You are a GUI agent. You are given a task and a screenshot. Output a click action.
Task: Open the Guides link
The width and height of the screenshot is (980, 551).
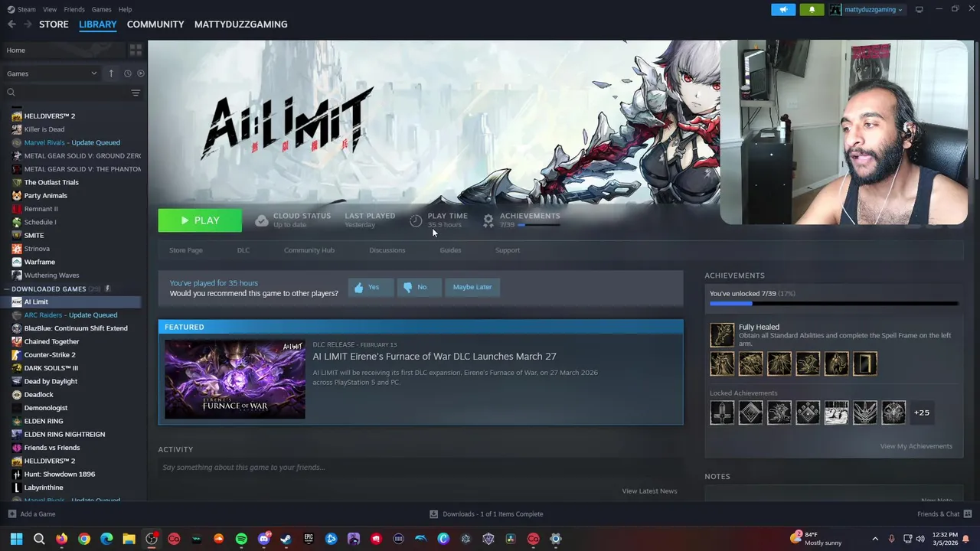click(450, 250)
